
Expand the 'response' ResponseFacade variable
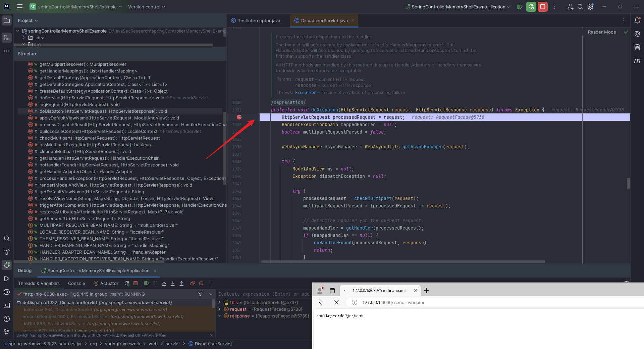(x=220, y=316)
